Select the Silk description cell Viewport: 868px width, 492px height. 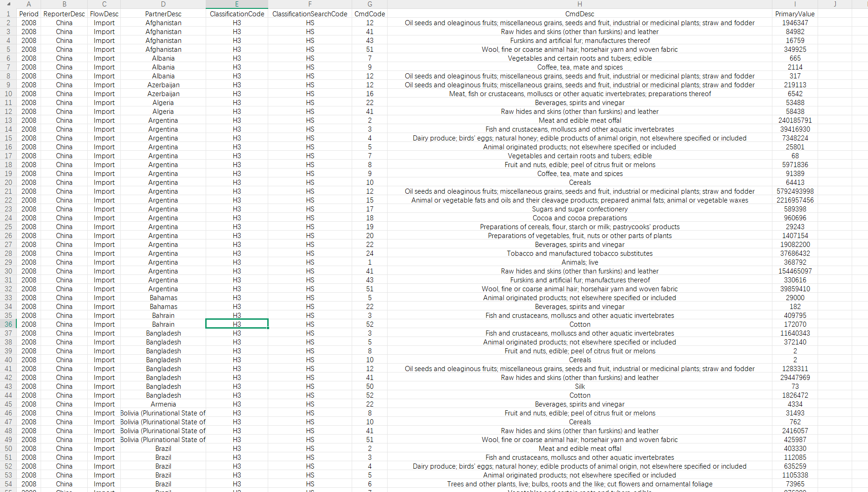coord(580,387)
